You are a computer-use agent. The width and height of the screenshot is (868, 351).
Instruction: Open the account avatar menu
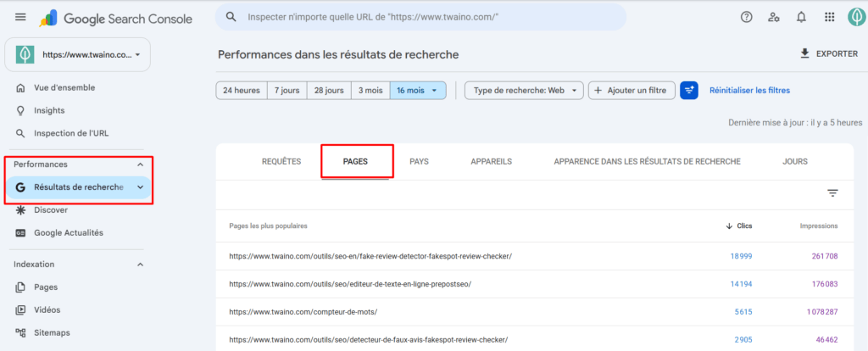point(856,17)
